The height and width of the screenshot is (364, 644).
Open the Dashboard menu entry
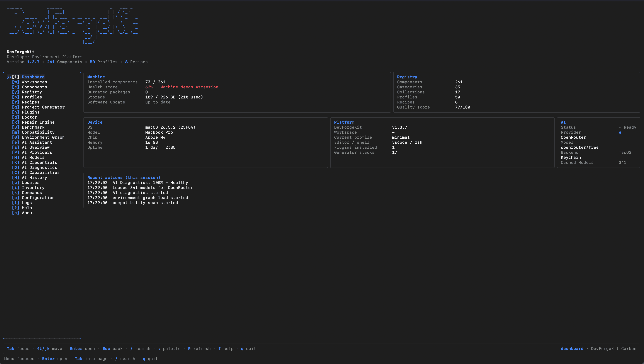pyautogui.click(x=28, y=77)
